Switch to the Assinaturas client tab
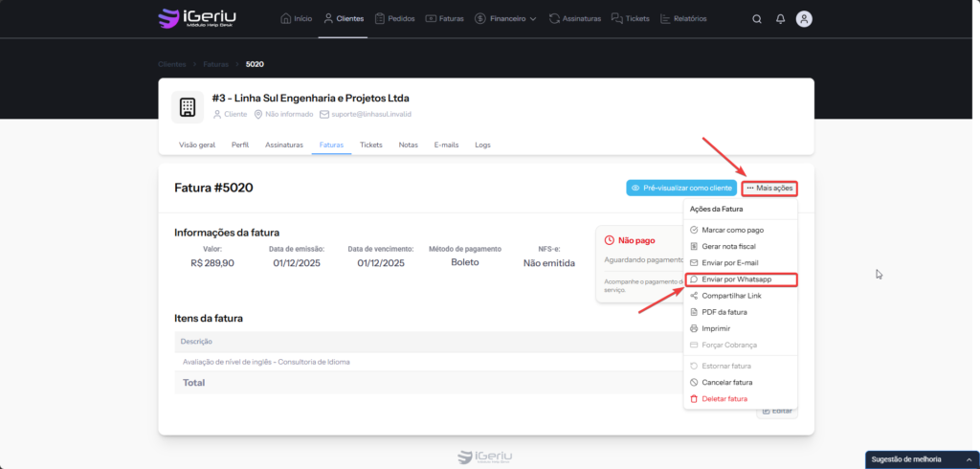 pos(284,145)
